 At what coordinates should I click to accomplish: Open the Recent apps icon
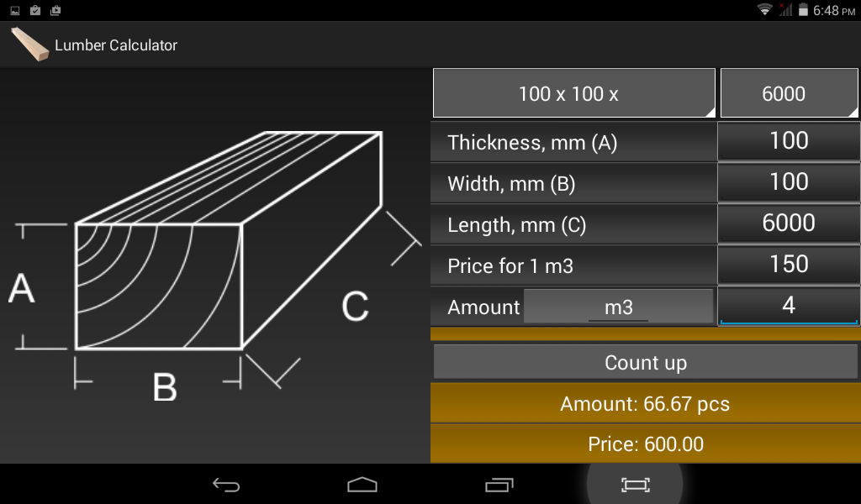click(x=499, y=485)
